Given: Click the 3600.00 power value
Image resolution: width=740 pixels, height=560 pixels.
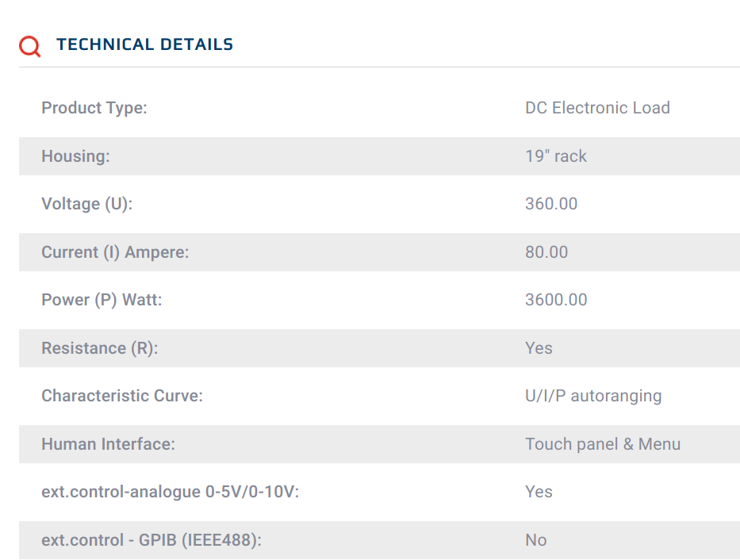Looking at the screenshot, I should (x=556, y=300).
